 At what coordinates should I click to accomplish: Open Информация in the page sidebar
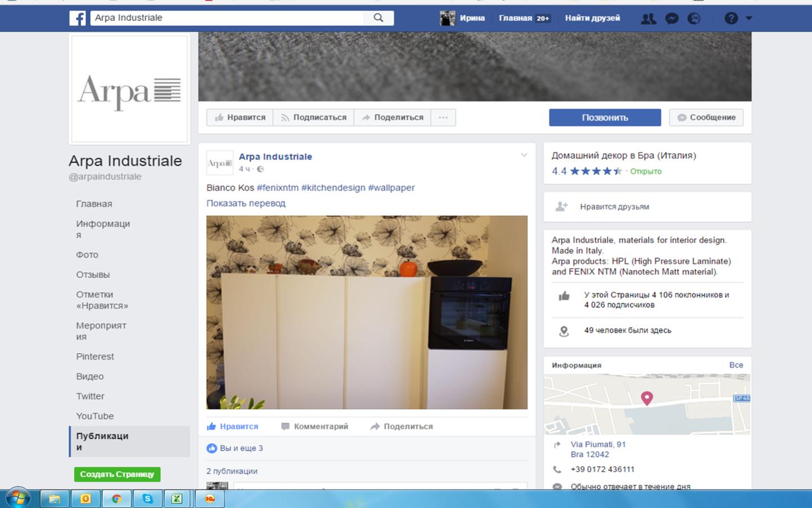pyautogui.click(x=103, y=229)
